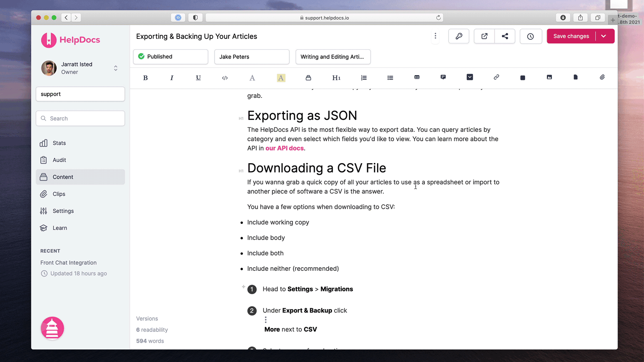Insert a numbered list

pos(364,78)
